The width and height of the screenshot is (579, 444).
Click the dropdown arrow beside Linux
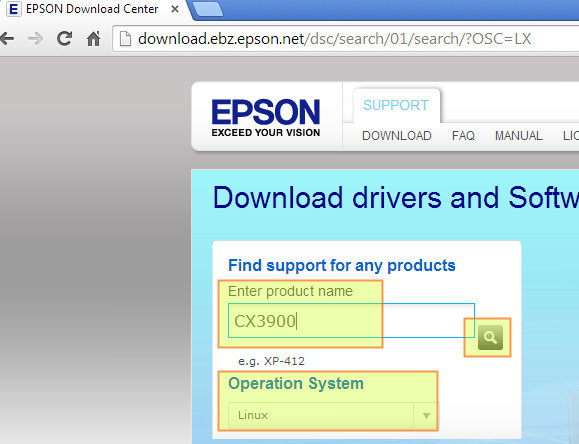(426, 415)
